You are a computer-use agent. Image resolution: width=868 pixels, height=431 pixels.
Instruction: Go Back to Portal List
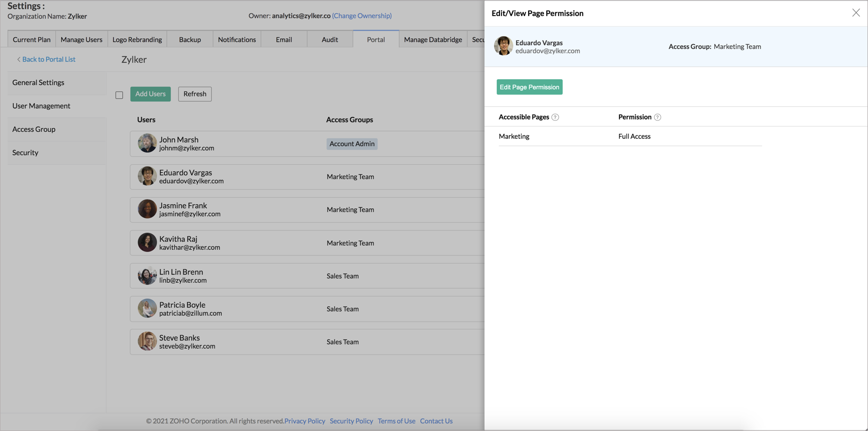tap(46, 60)
